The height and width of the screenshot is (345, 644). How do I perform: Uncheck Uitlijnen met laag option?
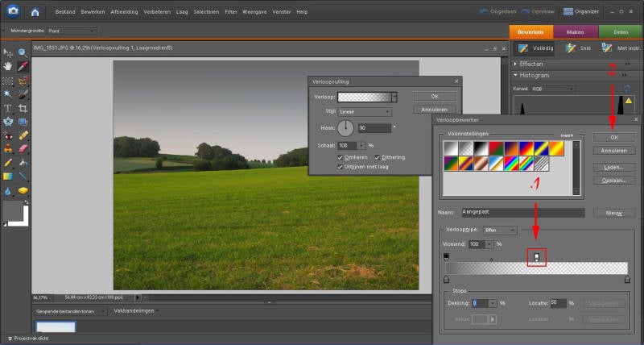(x=341, y=166)
